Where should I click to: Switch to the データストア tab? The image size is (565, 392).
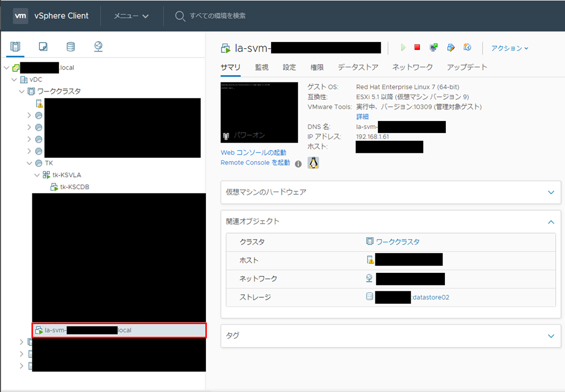click(358, 68)
